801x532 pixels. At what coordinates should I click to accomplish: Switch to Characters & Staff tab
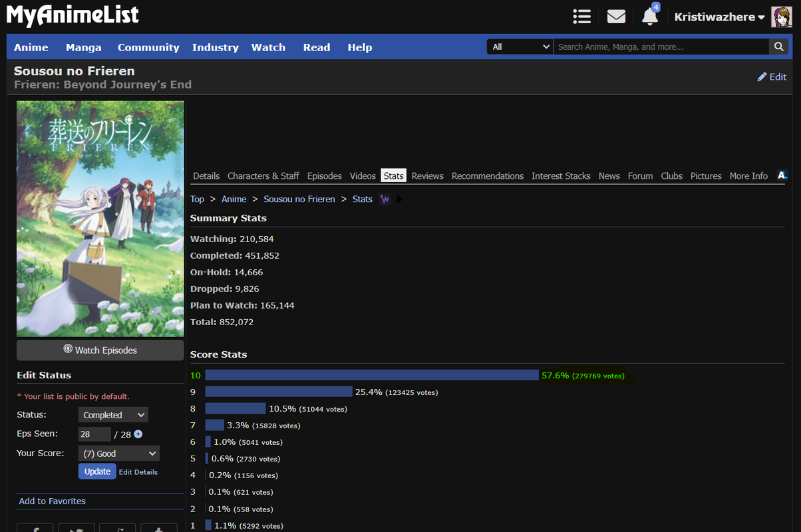pyautogui.click(x=263, y=176)
